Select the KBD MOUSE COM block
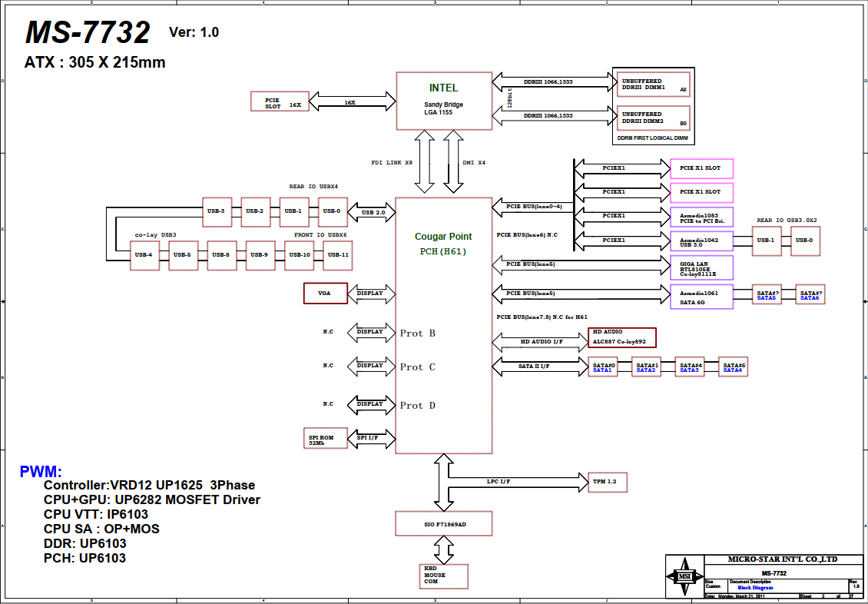 point(443,576)
